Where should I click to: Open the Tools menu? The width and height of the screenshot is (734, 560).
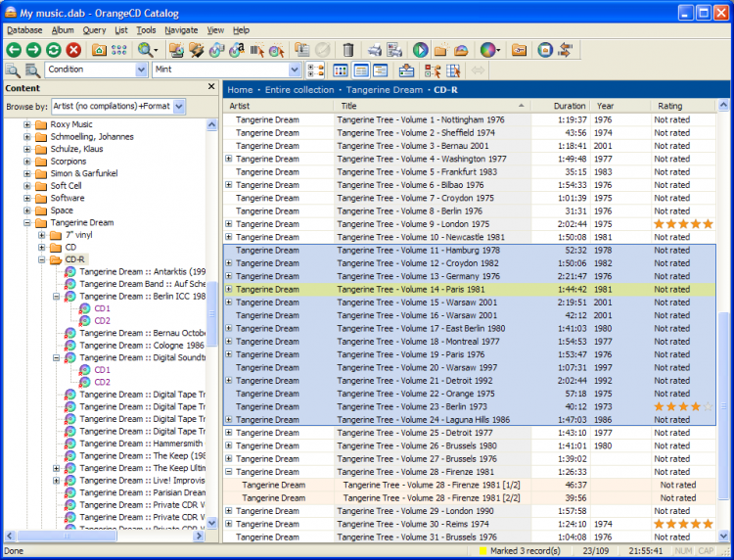146,30
